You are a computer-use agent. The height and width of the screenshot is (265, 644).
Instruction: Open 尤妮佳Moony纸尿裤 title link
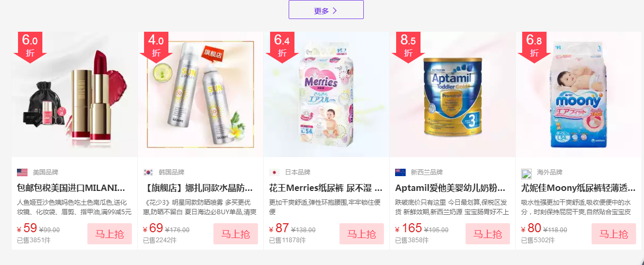tap(578, 188)
